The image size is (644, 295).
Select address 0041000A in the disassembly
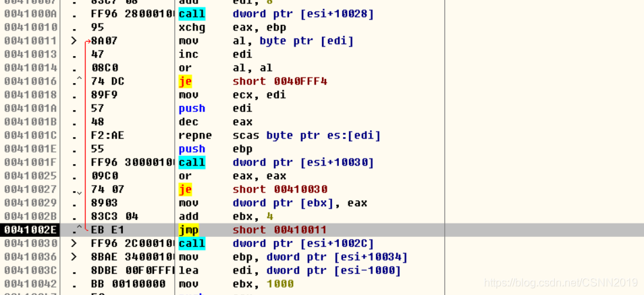pyautogui.click(x=30, y=14)
